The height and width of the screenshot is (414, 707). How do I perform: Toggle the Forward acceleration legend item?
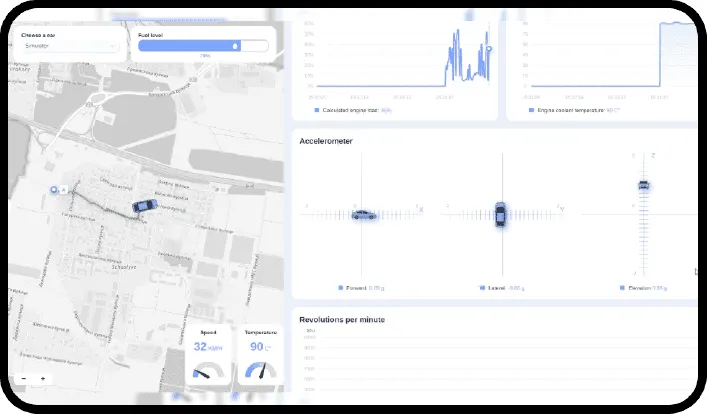point(359,288)
